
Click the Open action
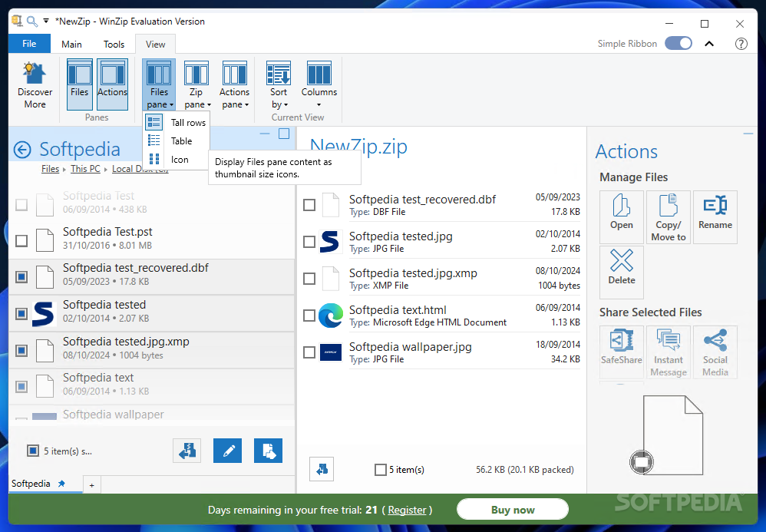622,217
